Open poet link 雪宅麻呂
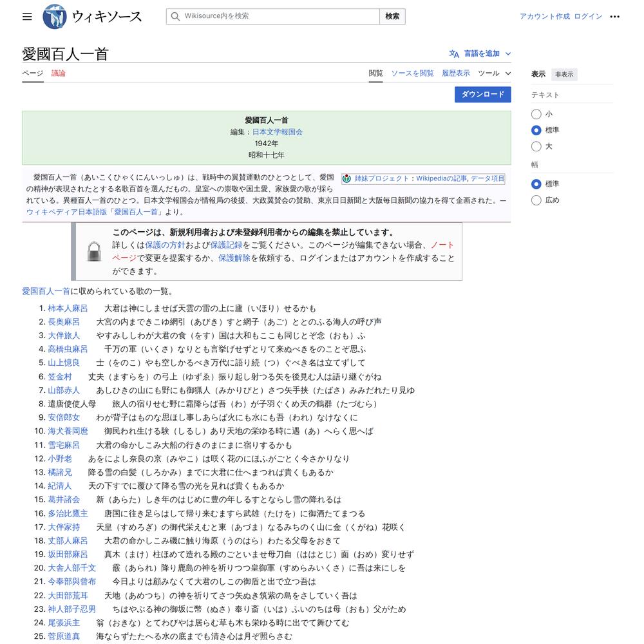The height and width of the screenshot is (644, 644). pyautogui.click(x=64, y=445)
